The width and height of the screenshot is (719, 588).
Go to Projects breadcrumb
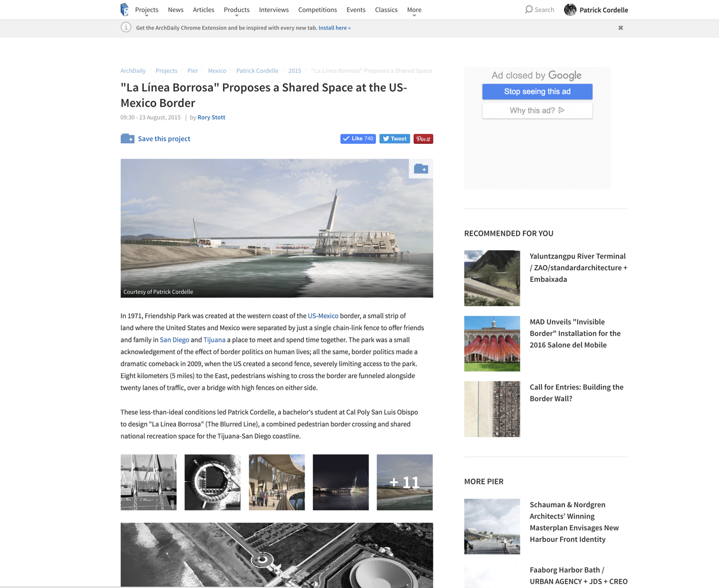[x=166, y=70]
